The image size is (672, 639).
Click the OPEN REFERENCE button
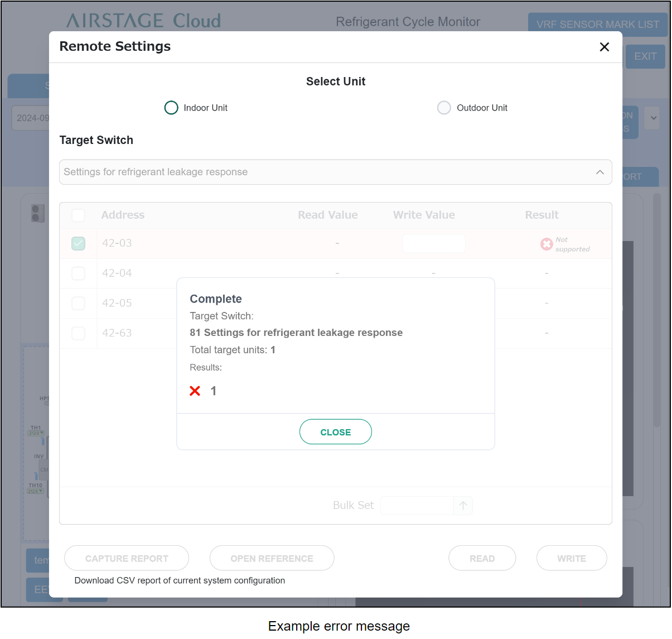272,558
